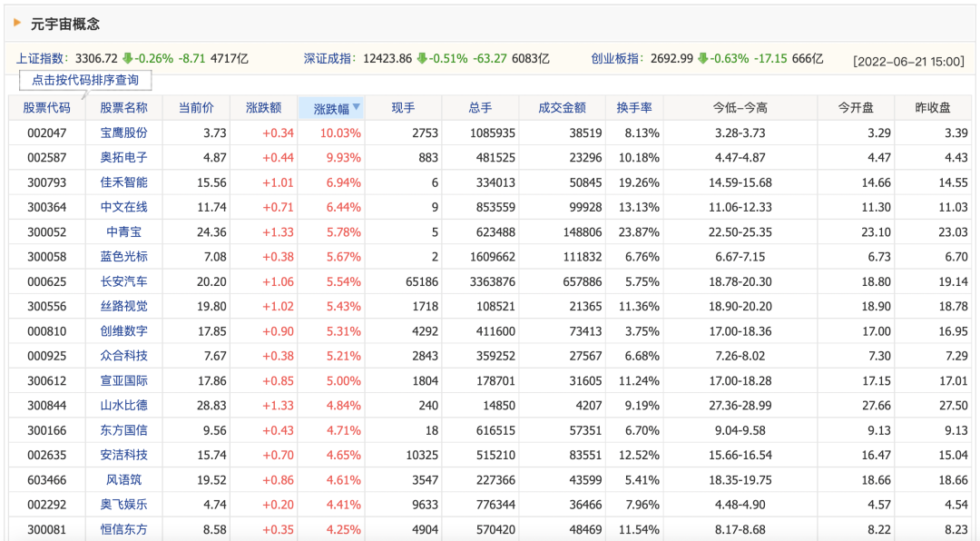Click the 总手 column header

480,108
